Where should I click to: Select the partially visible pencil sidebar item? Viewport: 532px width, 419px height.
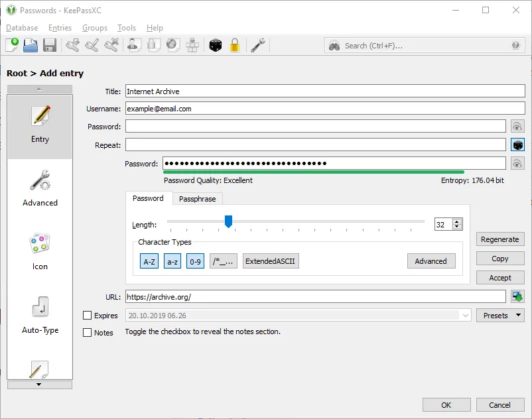39,369
